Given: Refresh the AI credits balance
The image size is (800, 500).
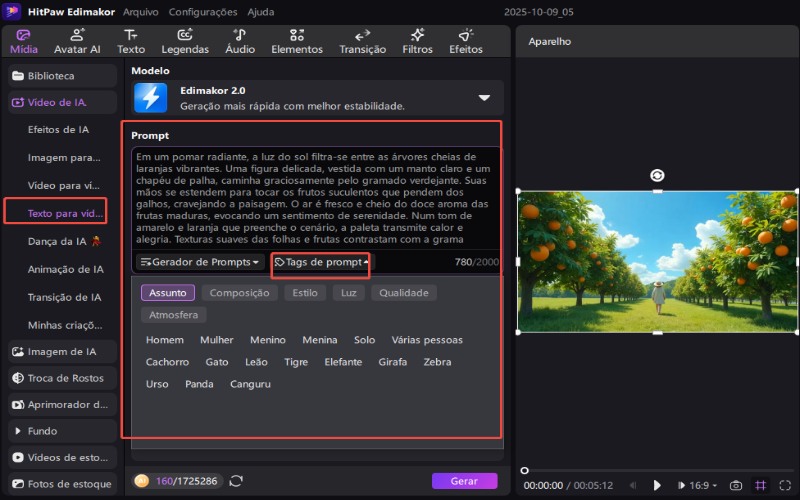Looking at the screenshot, I should [236, 481].
